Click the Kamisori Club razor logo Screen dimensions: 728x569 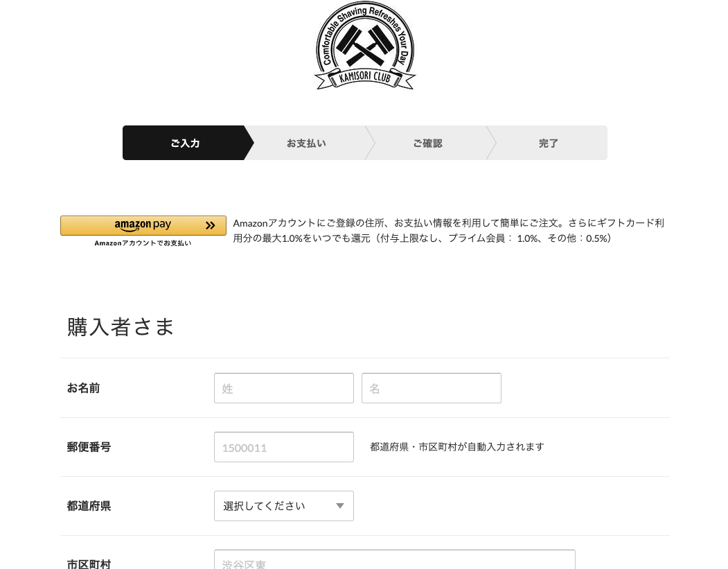[x=364, y=46]
